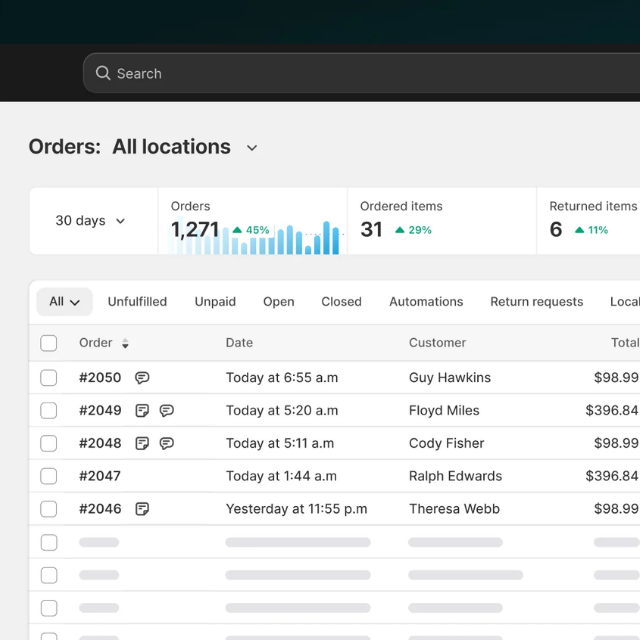Click the Date column header
The width and height of the screenshot is (640, 640).
tap(239, 342)
